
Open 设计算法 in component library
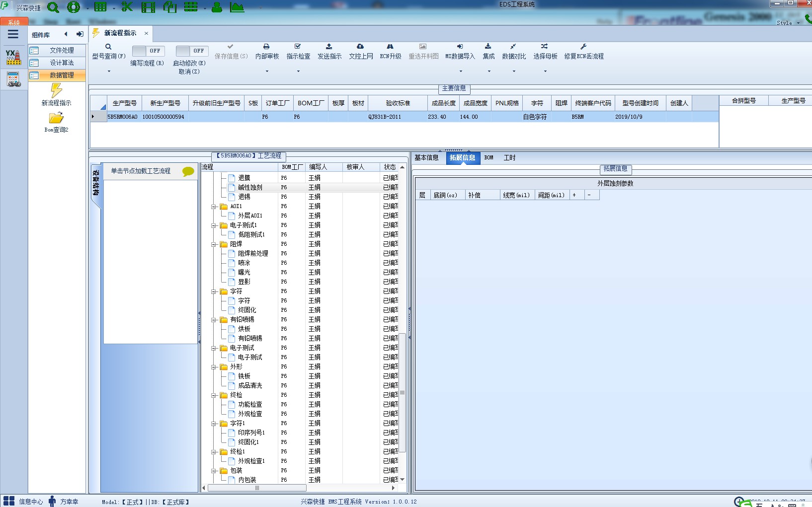point(57,63)
